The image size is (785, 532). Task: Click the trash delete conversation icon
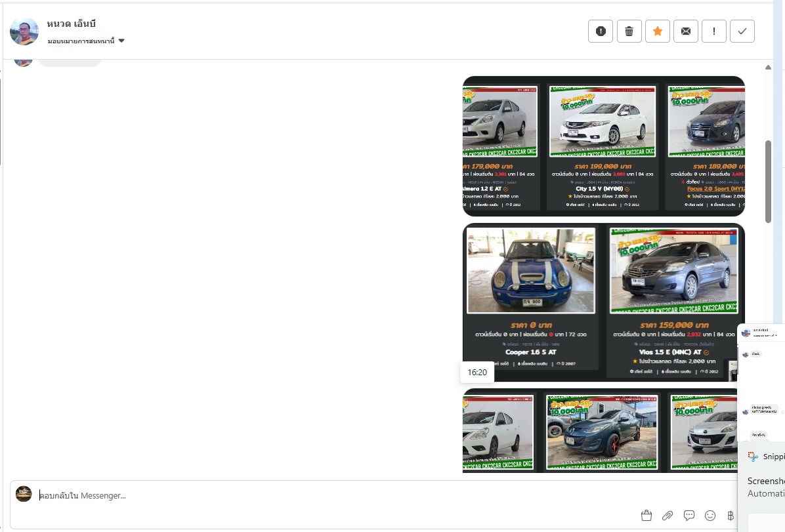629,31
